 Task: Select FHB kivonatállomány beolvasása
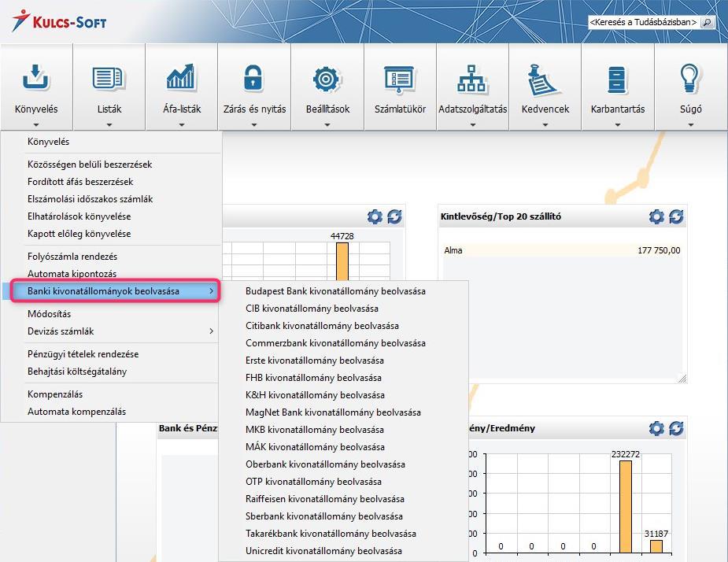[344, 378]
